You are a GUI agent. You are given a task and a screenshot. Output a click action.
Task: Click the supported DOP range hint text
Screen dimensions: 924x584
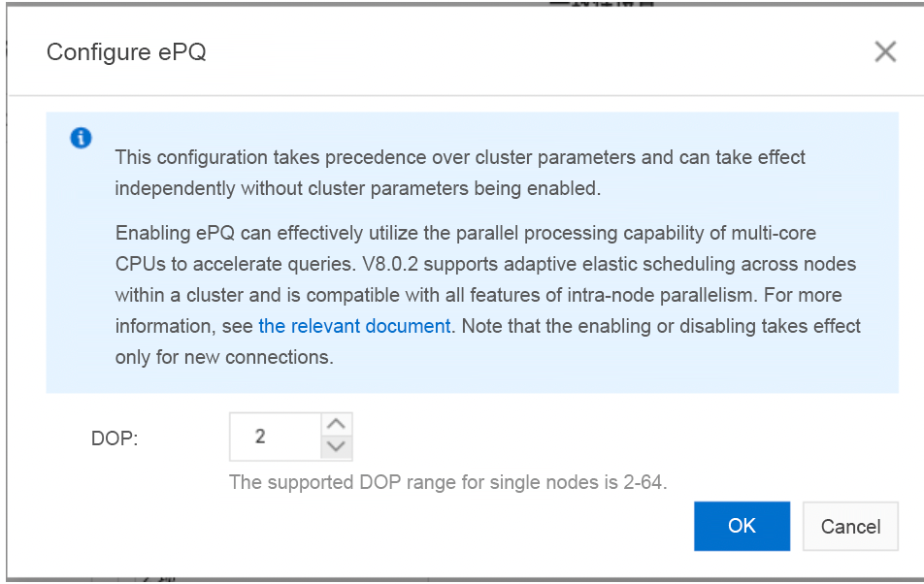pos(447,482)
